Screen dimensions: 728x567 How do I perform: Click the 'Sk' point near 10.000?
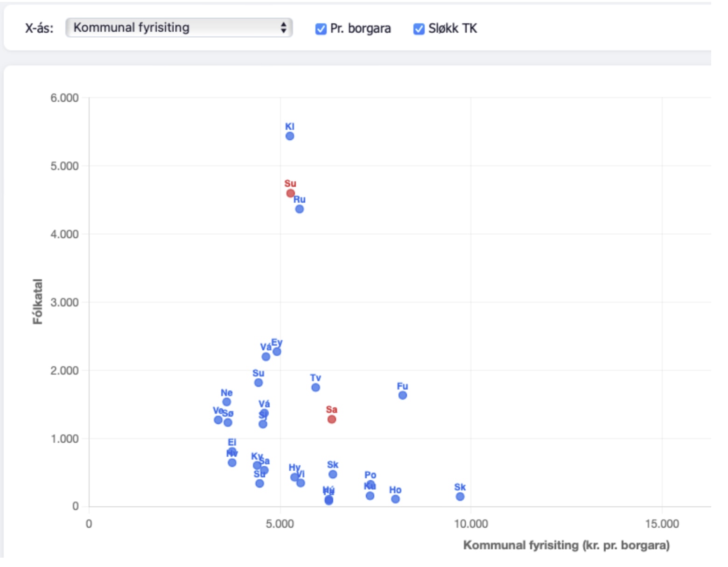pyautogui.click(x=460, y=496)
